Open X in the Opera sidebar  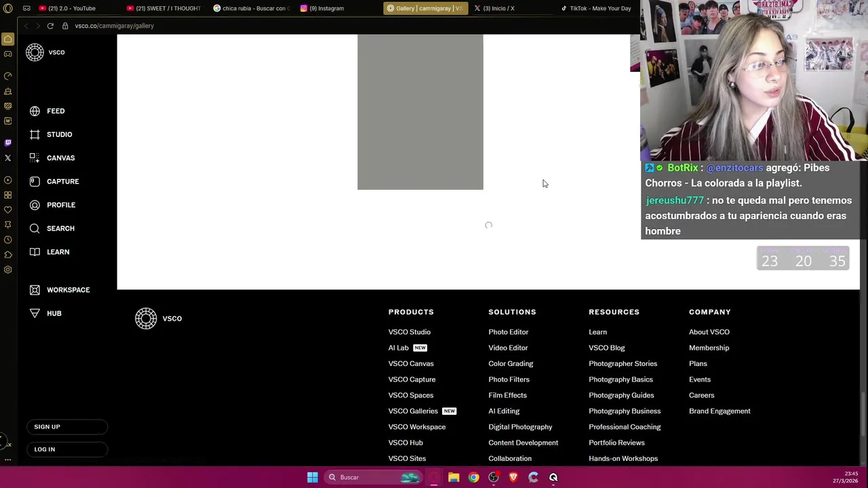click(x=7, y=158)
